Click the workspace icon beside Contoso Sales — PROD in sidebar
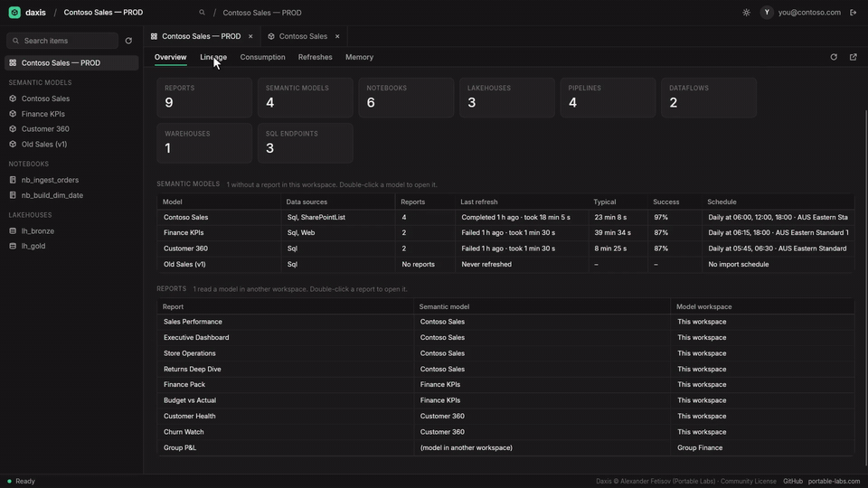This screenshot has height=488, width=868. click(x=13, y=63)
